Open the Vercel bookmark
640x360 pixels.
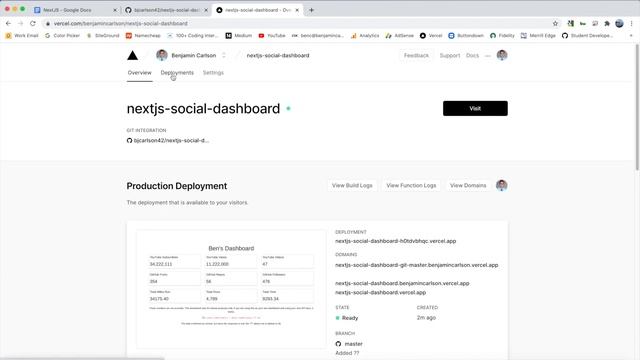coord(431,36)
